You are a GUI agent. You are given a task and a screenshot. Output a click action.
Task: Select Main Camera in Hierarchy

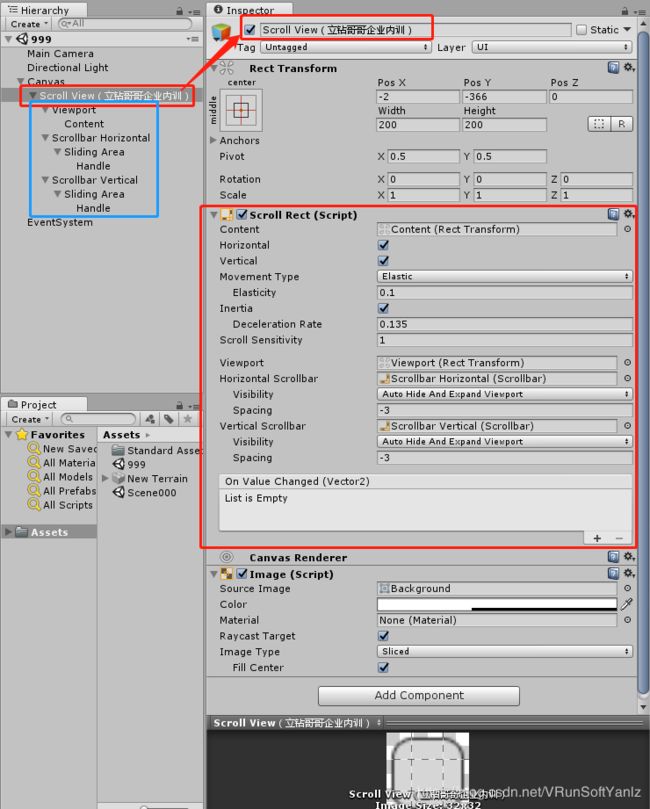60,53
